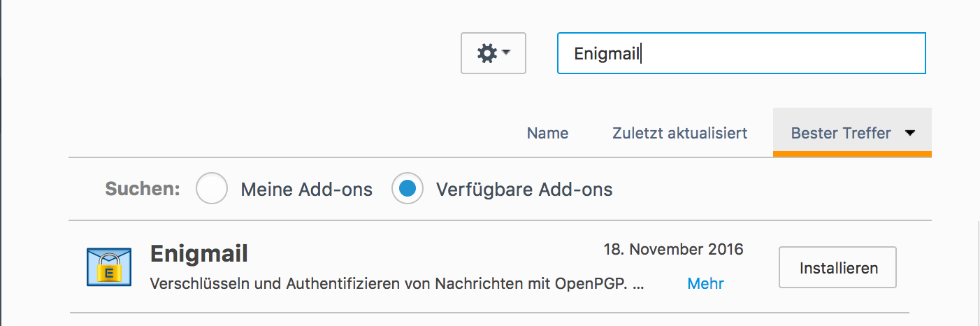Choose the Verfügbare Add-ons text label
The image size is (980, 326).
[x=524, y=190]
